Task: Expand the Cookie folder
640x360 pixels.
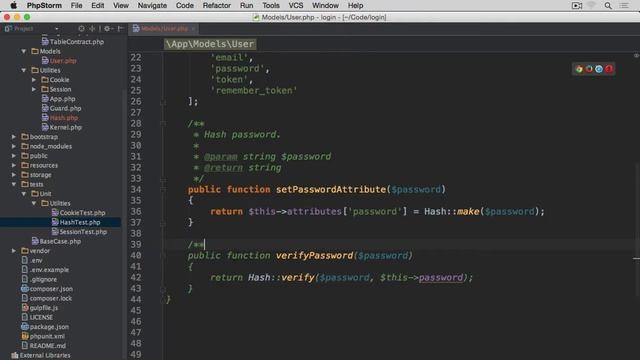Action: 34,80
